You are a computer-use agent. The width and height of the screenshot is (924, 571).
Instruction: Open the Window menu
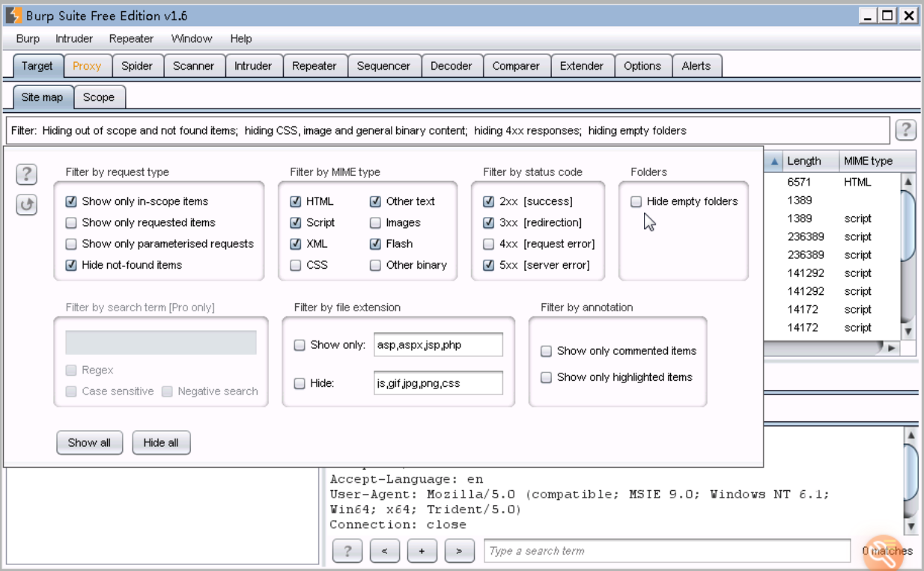192,39
